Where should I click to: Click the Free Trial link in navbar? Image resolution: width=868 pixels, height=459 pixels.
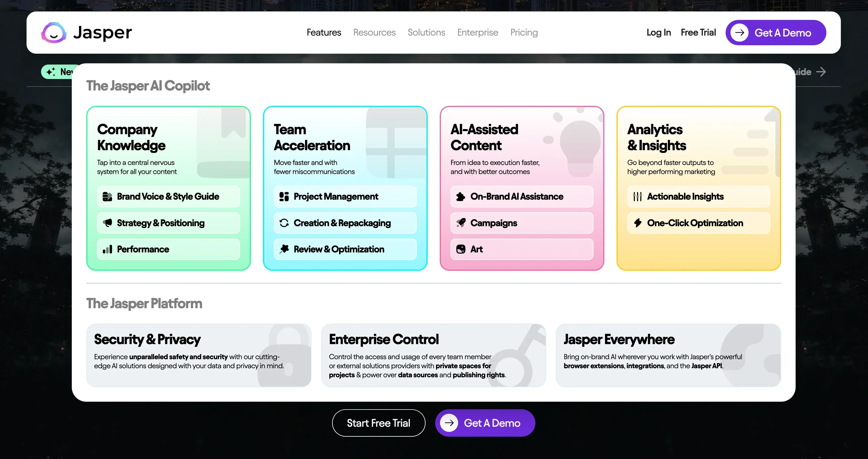698,33
